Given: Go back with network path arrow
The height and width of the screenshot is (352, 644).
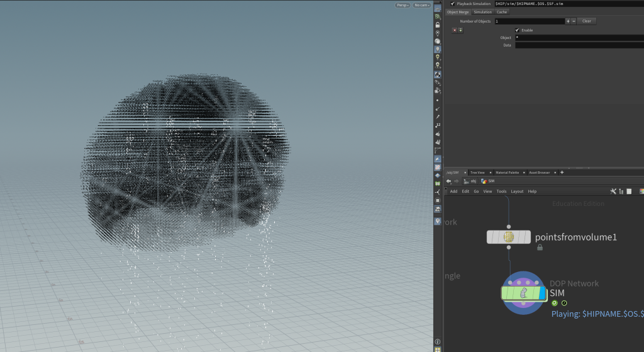Looking at the screenshot, I should 448,181.
